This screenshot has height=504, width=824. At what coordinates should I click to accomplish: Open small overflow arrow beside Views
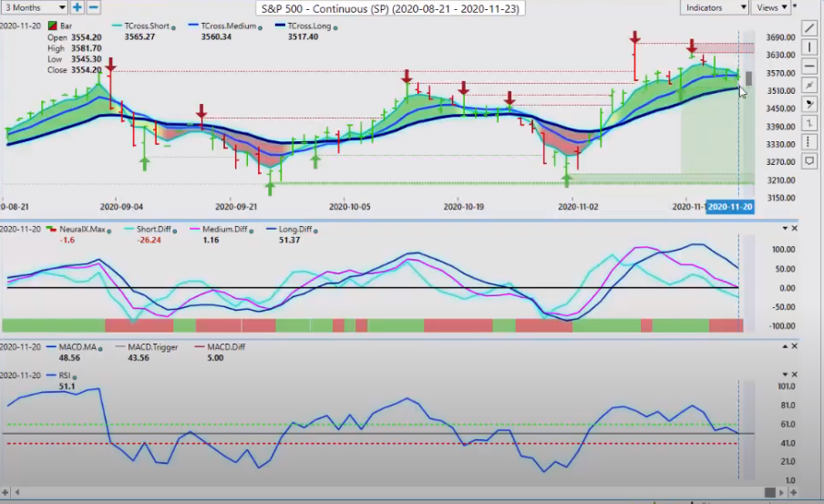point(795,5)
